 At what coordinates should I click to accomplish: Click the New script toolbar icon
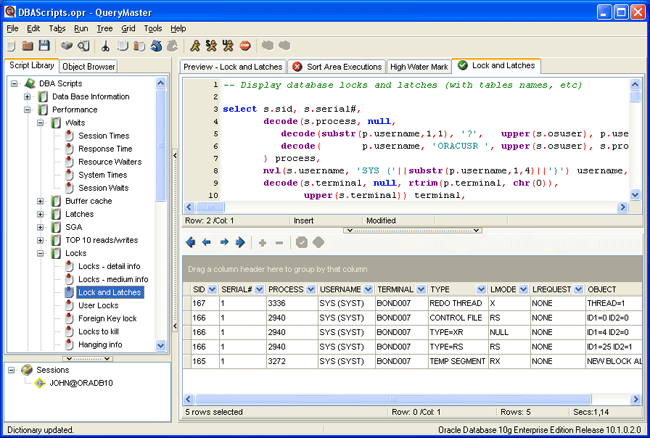11,46
